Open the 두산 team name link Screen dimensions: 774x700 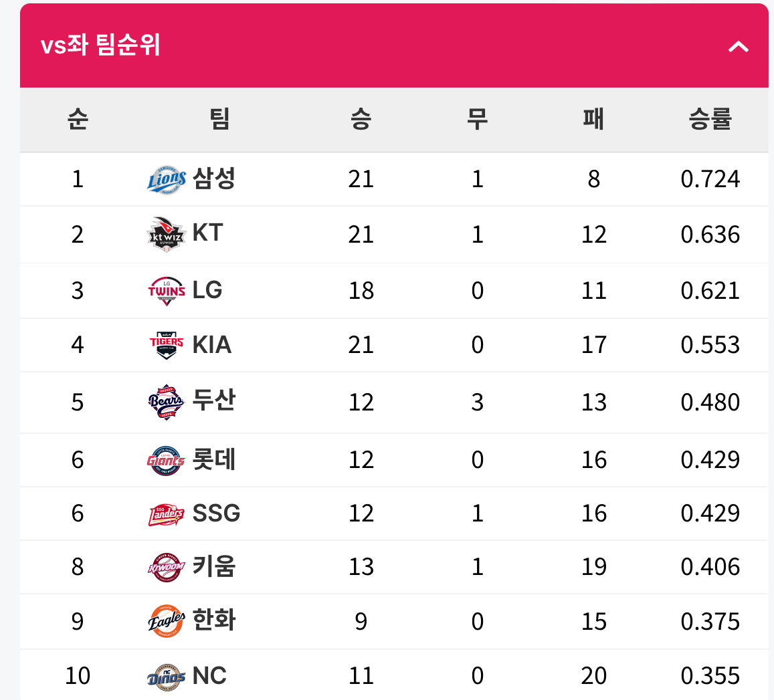(x=214, y=400)
